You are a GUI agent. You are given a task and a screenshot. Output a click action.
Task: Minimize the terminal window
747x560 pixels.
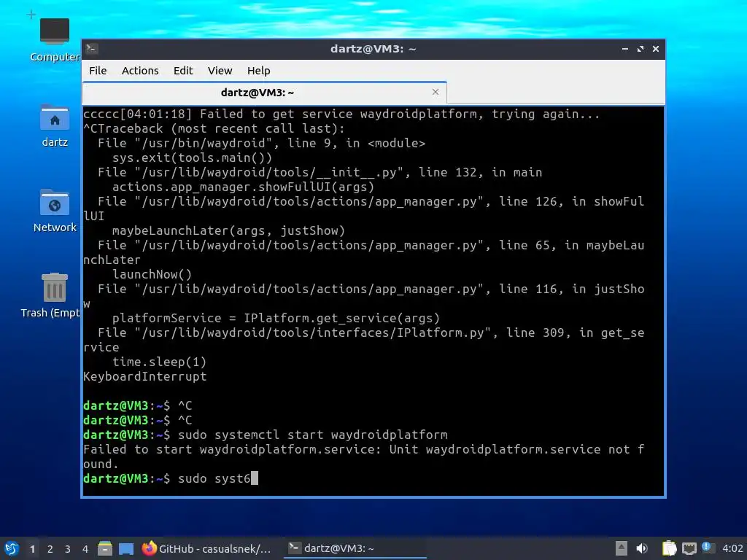[625, 49]
